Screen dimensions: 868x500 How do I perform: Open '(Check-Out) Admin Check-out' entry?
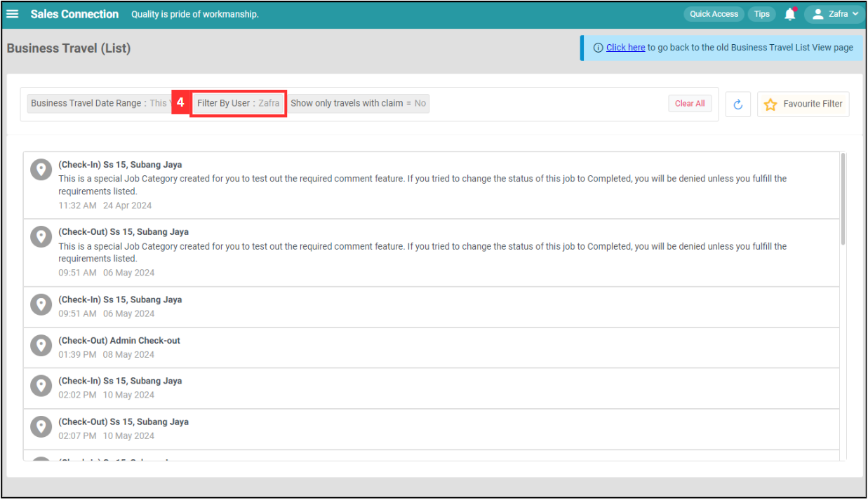(432, 347)
